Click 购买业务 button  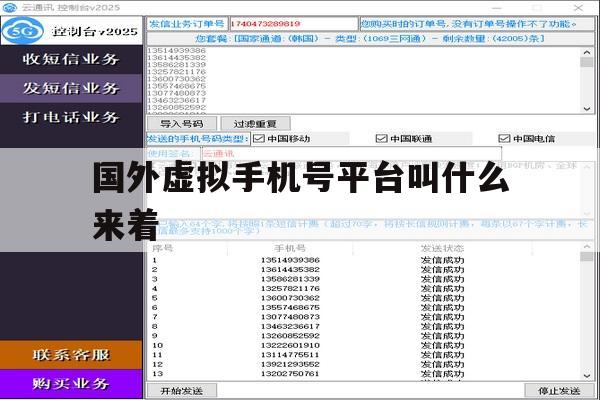pyautogui.click(x=71, y=384)
